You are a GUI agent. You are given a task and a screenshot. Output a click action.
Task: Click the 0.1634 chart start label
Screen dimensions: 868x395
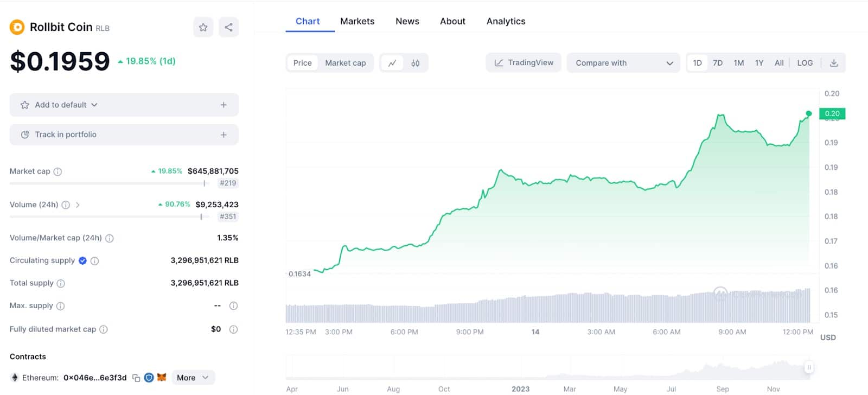299,274
